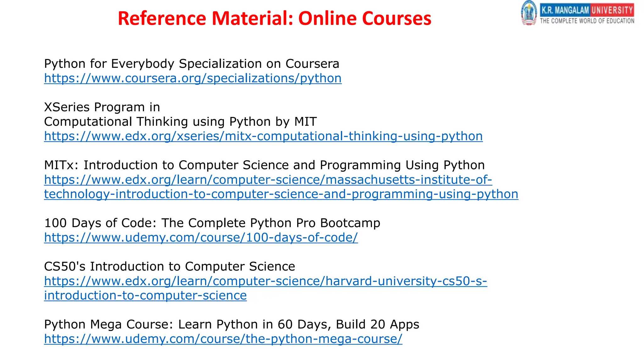This screenshot has width=644, height=362.
Task: Click the Python for Everybody Specialization text
Action: pos(192,64)
